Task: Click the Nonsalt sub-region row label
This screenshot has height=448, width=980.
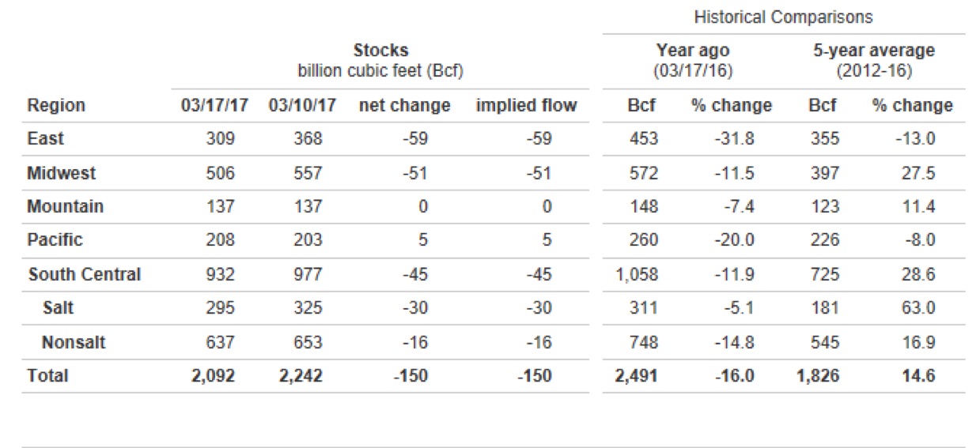Action: (74, 342)
